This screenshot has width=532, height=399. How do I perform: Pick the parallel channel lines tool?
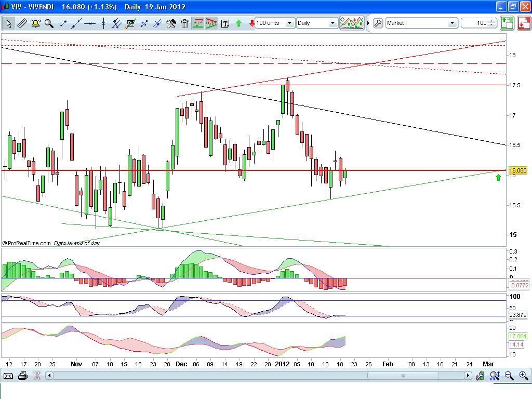coord(117,23)
